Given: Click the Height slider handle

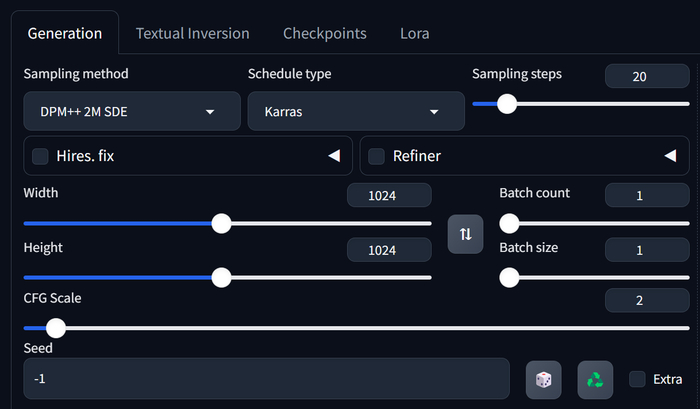Looking at the screenshot, I should coord(222,277).
